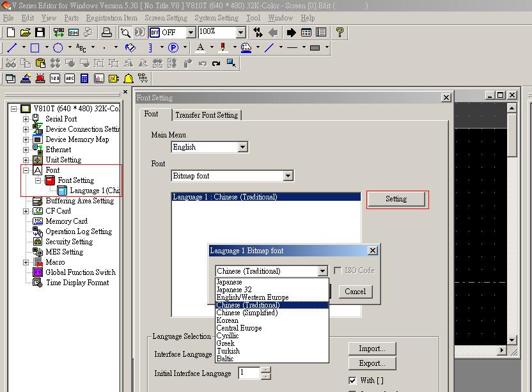
Task: Click the Help question mark icon
Action: [x=340, y=32]
